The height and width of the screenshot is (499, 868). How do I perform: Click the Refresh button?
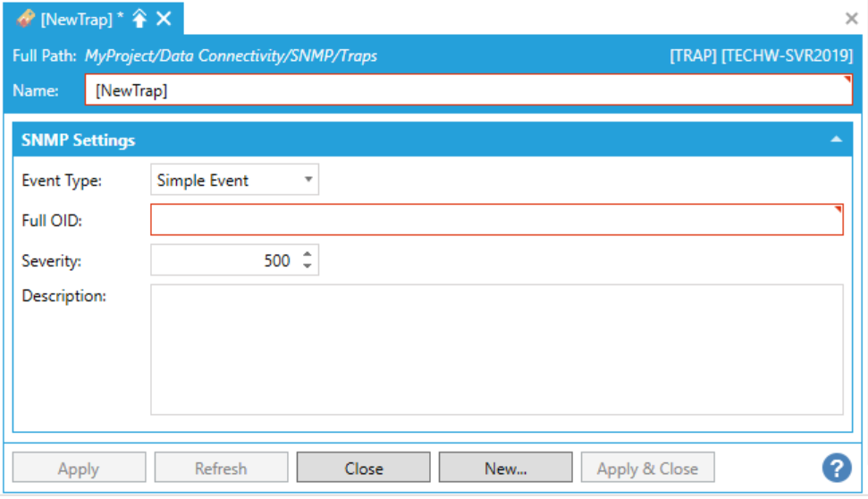[x=221, y=468]
